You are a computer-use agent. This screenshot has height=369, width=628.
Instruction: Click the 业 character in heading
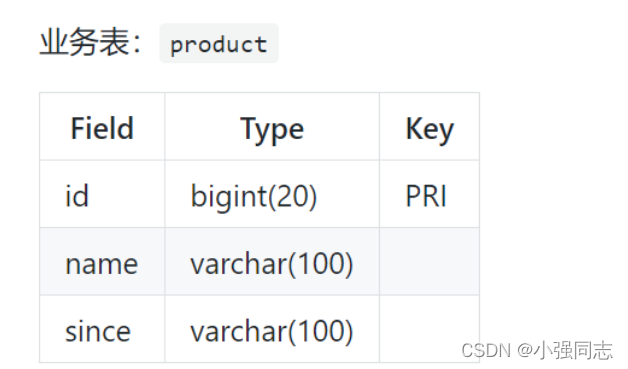[54, 42]
